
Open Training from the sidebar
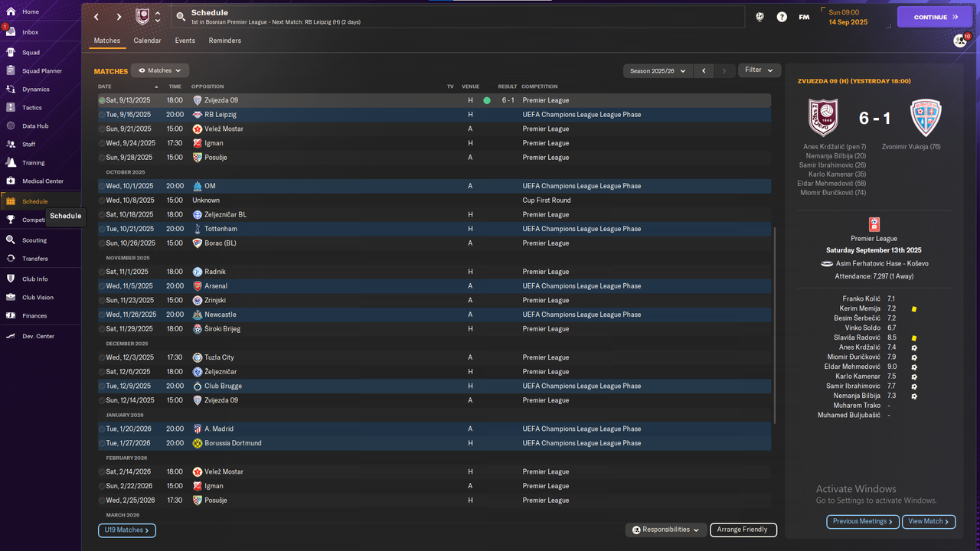pos(33,163)
